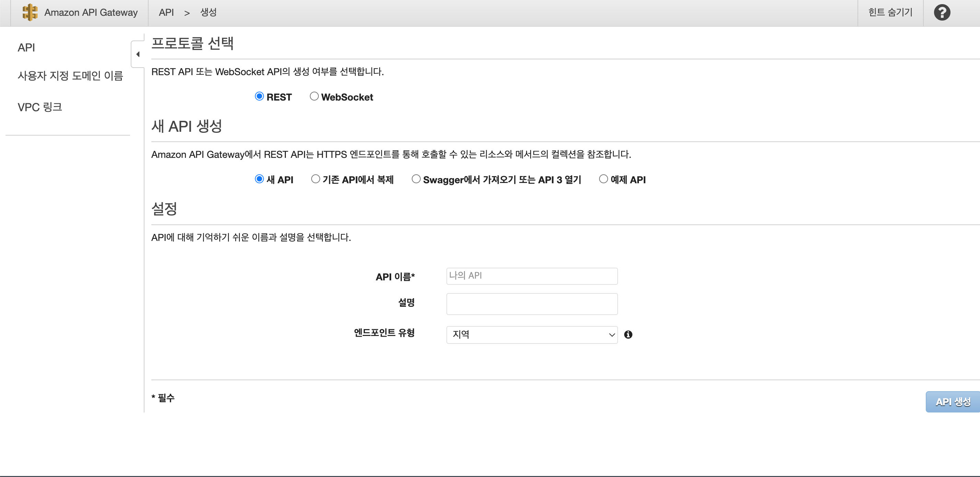Open the help question mark icon
Viewport: 980px width, 477px height.
(x=942, y=13)
